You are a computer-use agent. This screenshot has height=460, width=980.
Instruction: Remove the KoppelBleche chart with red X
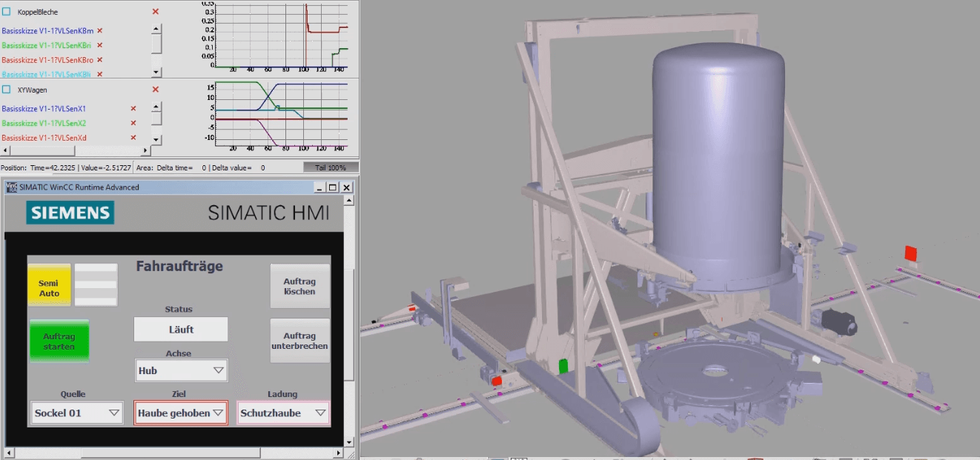click(155, 12)
